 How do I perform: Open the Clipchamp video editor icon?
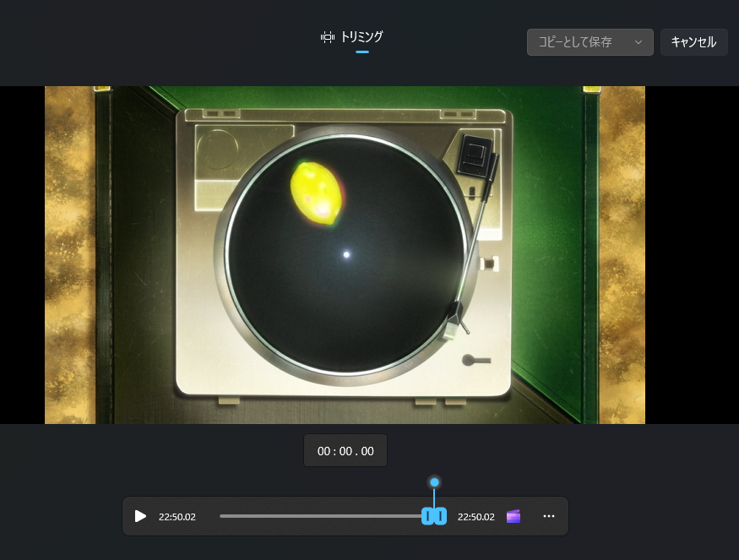513,516
